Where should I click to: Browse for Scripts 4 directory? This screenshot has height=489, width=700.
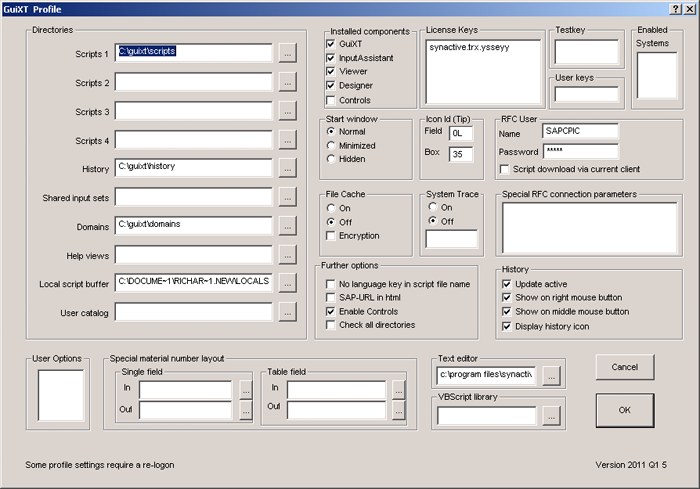click(x=288, y=140)
